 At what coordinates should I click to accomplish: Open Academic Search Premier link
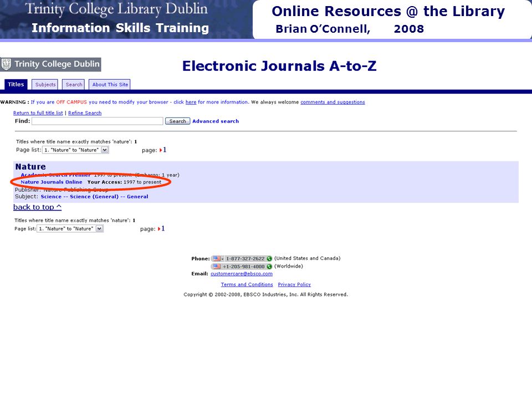pos(55,175)
